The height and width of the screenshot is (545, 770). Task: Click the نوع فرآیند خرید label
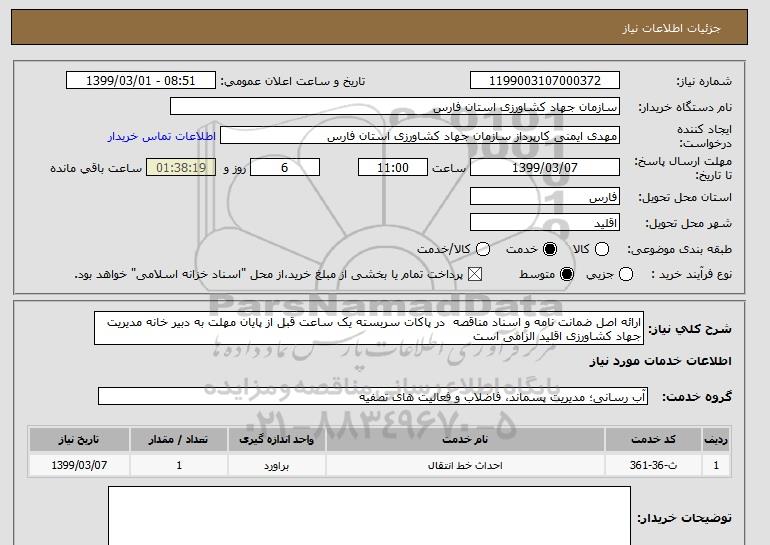[x=691, y=274]
